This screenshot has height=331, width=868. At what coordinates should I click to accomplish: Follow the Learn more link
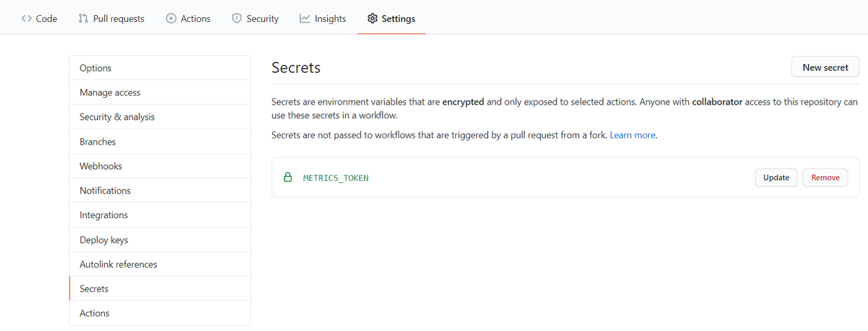pyautogui.click(x=632, y=136)
